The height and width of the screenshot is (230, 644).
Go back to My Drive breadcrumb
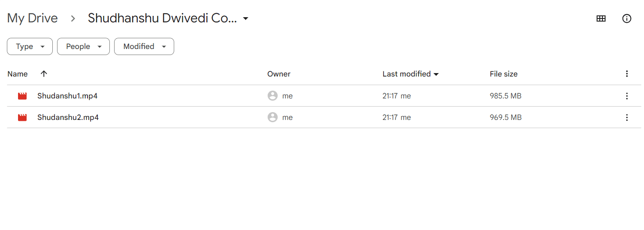click(x=33, y=18)
